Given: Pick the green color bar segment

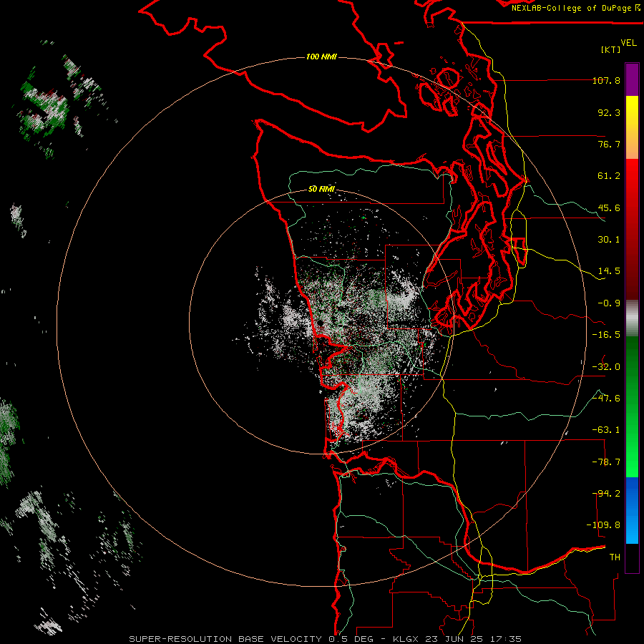Looking at the screenshot, I should pos(632,406).
